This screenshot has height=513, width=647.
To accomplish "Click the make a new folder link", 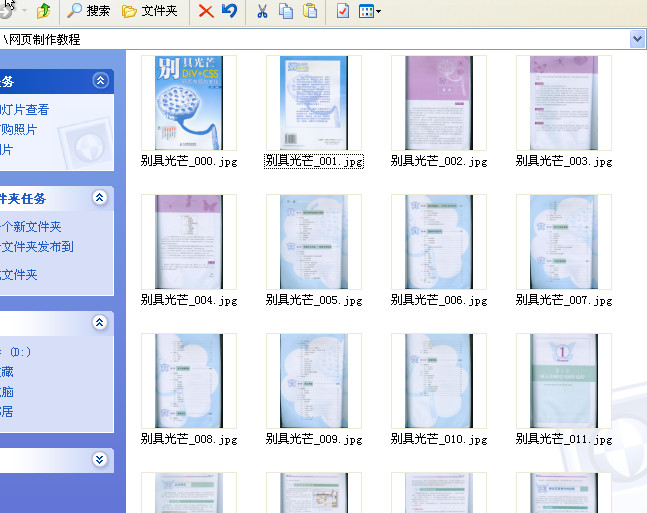I will point(31,227).
